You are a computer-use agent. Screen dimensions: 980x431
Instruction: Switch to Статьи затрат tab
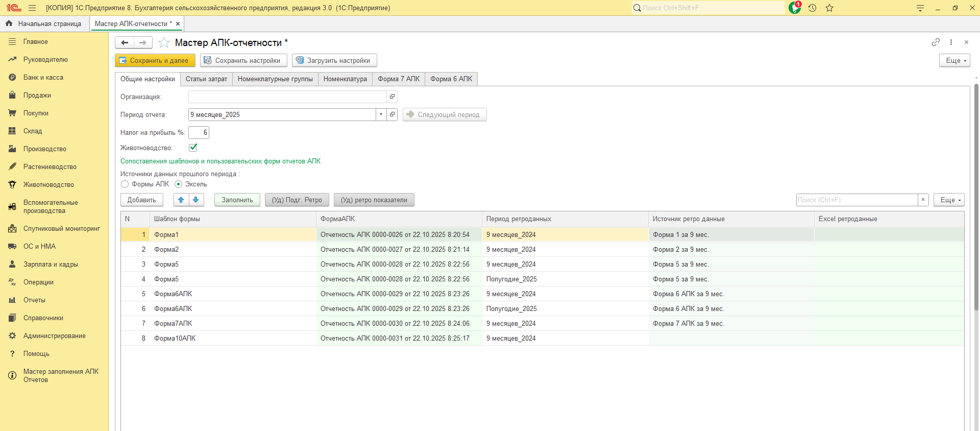tap(206, 79)
